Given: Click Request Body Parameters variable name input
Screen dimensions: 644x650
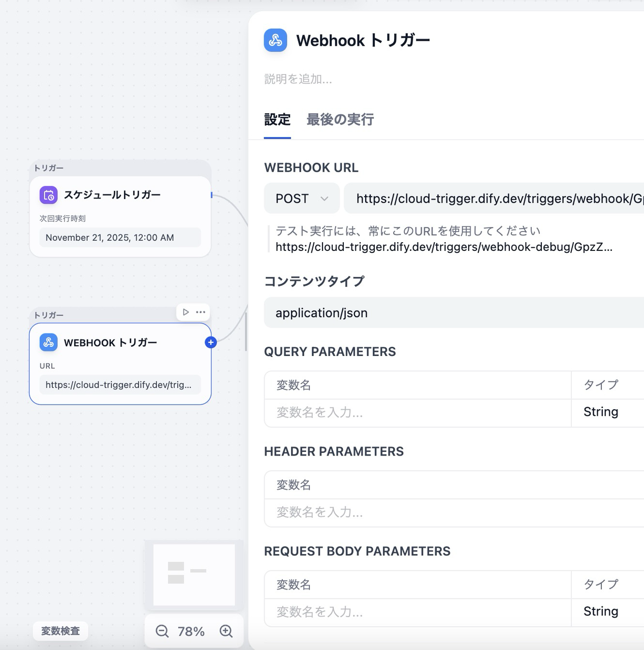Looking at the screenshot, I should (x=417, y=612).
